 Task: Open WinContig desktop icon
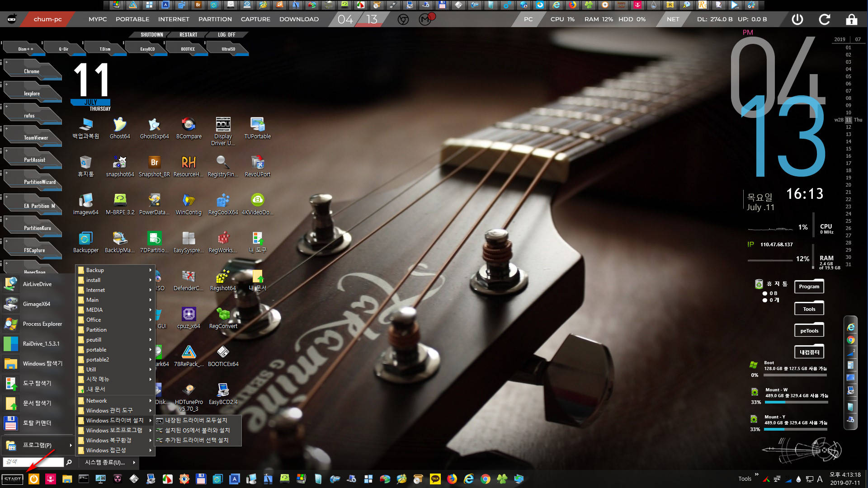189,204
